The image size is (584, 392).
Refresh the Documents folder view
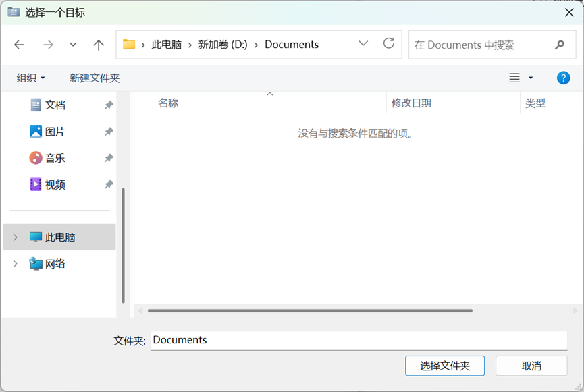pos(389,44)
